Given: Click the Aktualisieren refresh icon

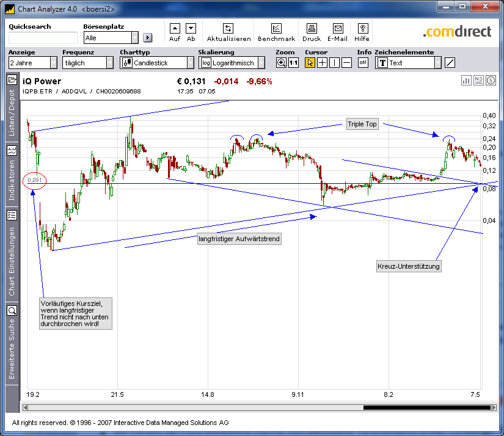Looking at the screenshot, I should coord(228,29).
